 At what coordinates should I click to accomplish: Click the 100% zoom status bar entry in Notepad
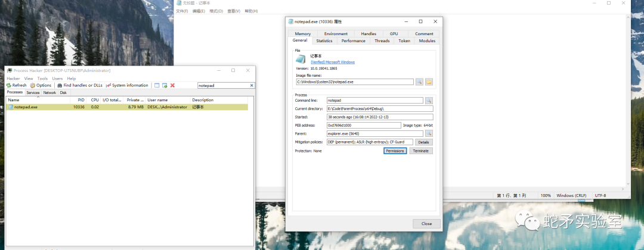tap(546, 195)
